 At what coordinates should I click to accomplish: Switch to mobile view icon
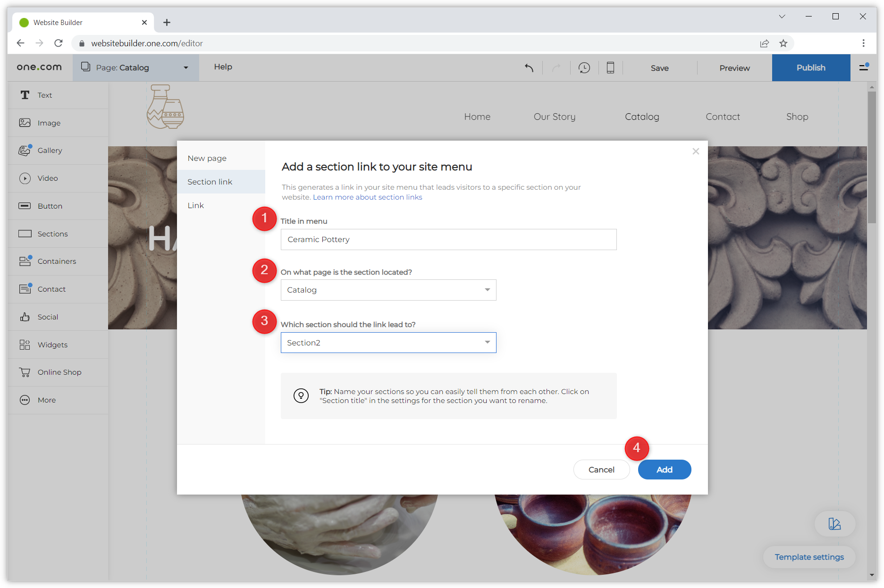(610, 68)
